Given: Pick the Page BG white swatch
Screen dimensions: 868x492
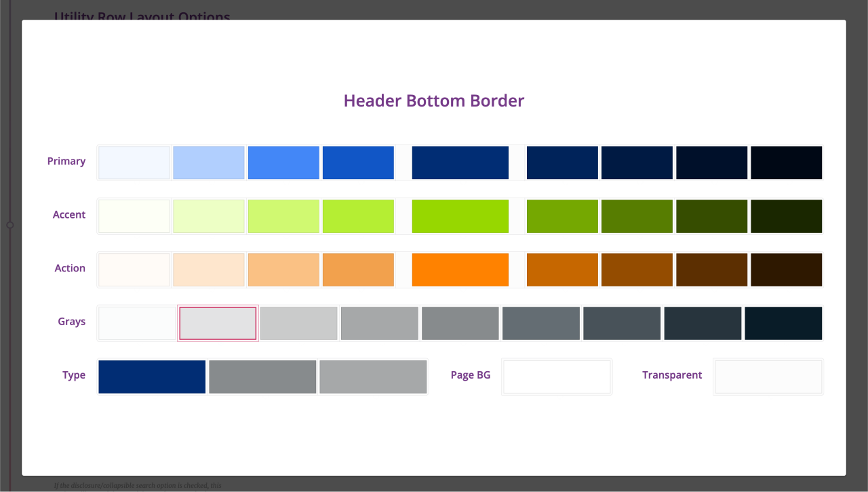Looking at the screenshot, I should pos(556,377).
